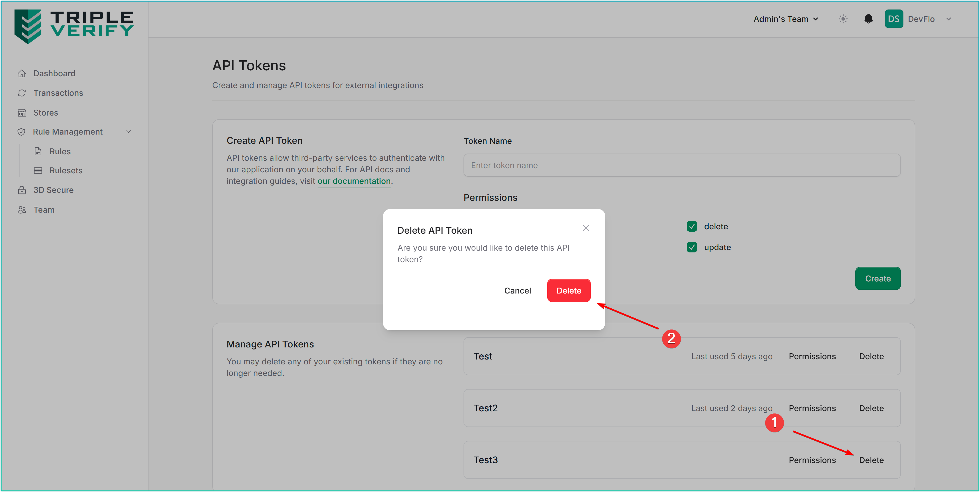Uncheck the update permission checkbox
This screenshot has height=492, width=980.
coord(692,248)
